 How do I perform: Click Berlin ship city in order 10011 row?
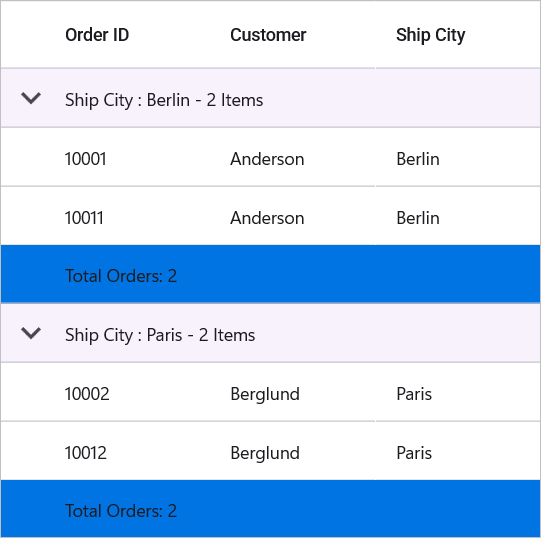[x=418, y=218]
